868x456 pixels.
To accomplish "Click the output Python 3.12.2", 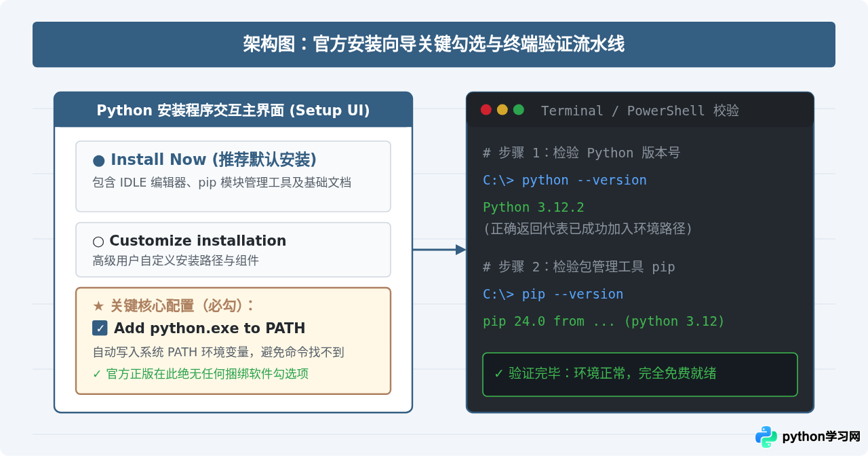I will tap(534, 207).
